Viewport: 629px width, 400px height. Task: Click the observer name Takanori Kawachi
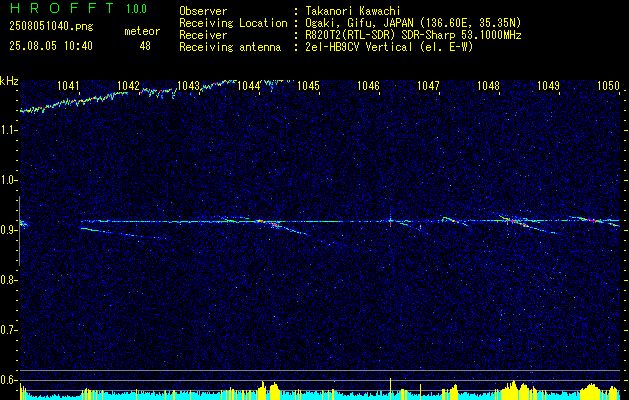tap(353, 11)
